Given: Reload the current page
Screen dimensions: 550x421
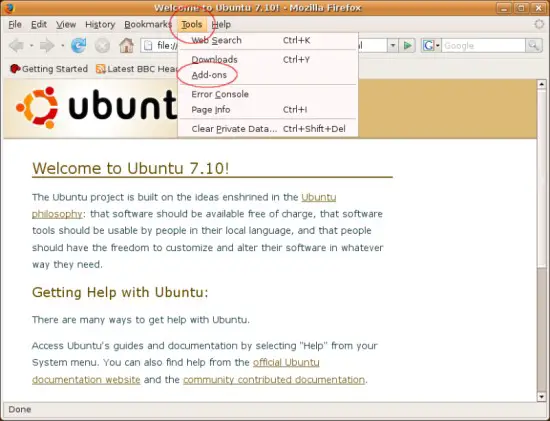Looking at the screenshot, I should coord(79,46).
